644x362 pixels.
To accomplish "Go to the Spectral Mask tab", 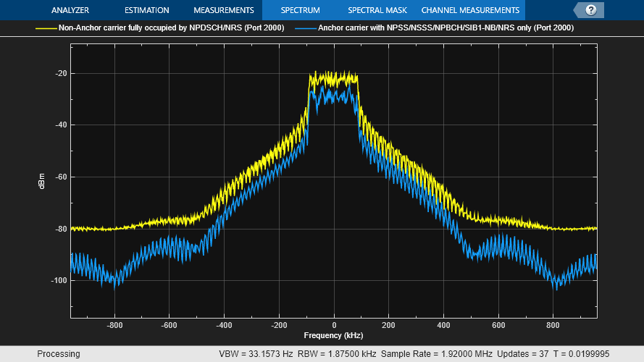I will click(376, 10).
